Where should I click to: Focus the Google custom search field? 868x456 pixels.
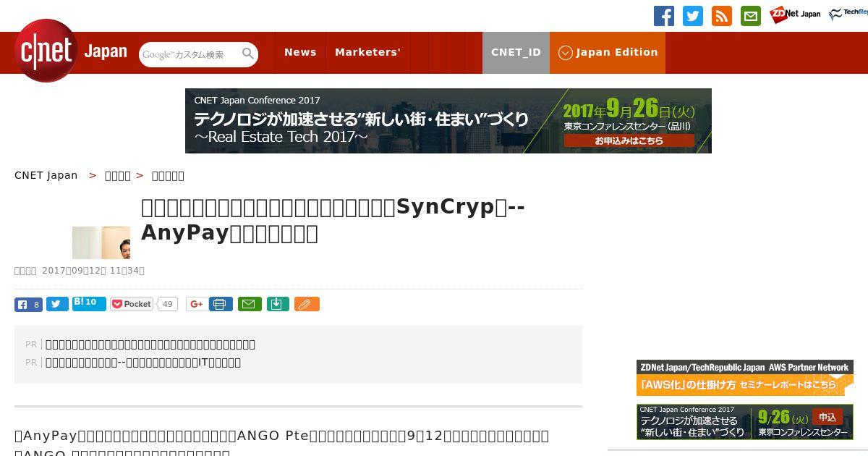pyautogui.click(x=190, y=54)
